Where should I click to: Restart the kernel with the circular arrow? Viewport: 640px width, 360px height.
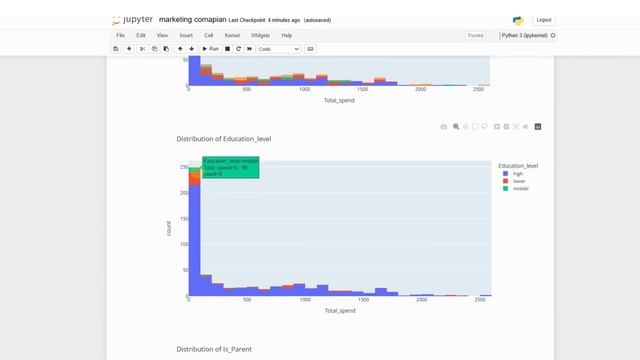(x=238, y=49)
